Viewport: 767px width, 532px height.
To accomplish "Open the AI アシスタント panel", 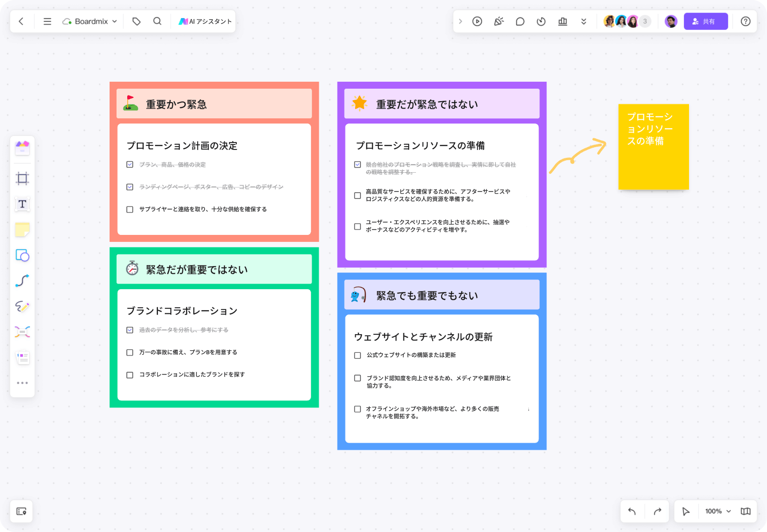I will click(205, 21).
